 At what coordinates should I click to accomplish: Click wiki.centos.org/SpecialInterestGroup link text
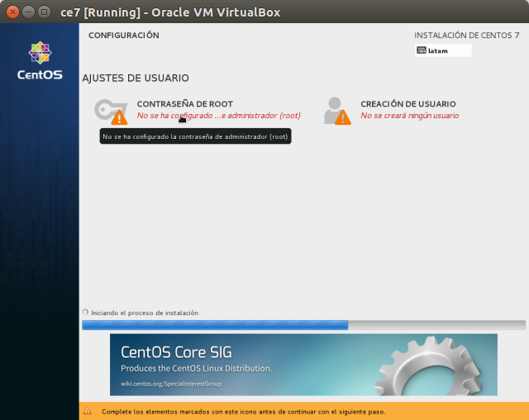pyautogui.click(x=171, y=384)
